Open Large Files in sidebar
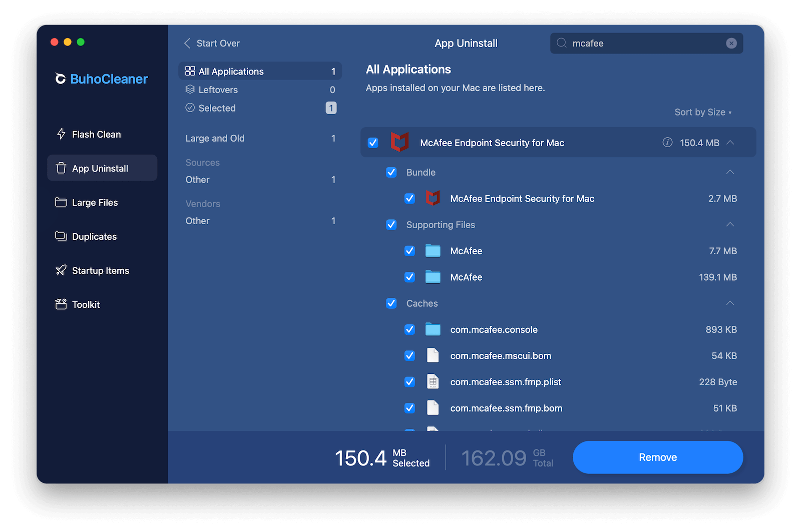Viewport: 801px width, 532px height. (x=102, y=202)
